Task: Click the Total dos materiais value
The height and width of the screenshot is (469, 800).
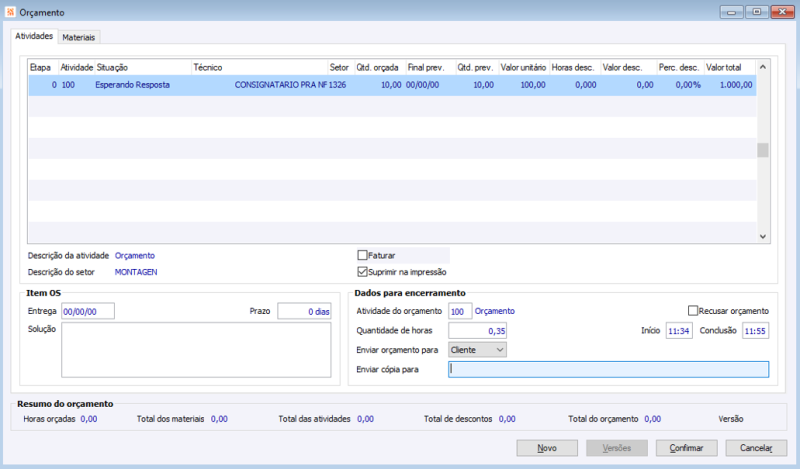Action: (x=219, y=419)
